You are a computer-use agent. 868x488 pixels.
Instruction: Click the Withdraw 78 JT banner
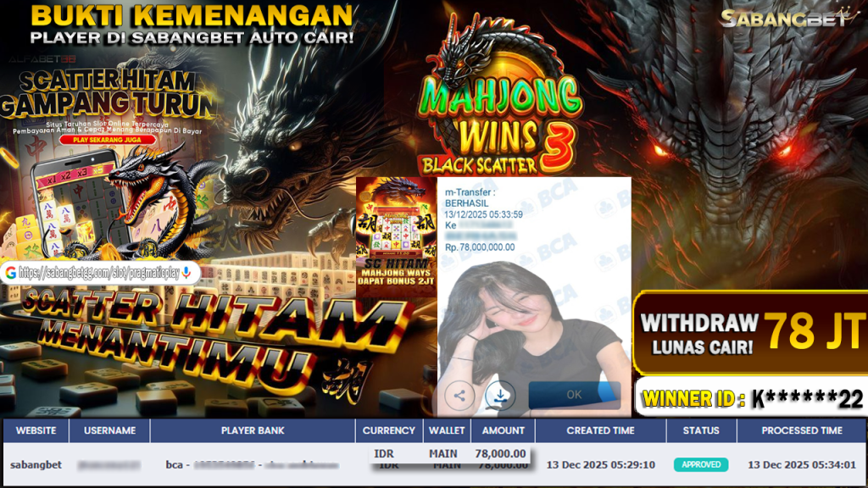click(x=750, y=332)
